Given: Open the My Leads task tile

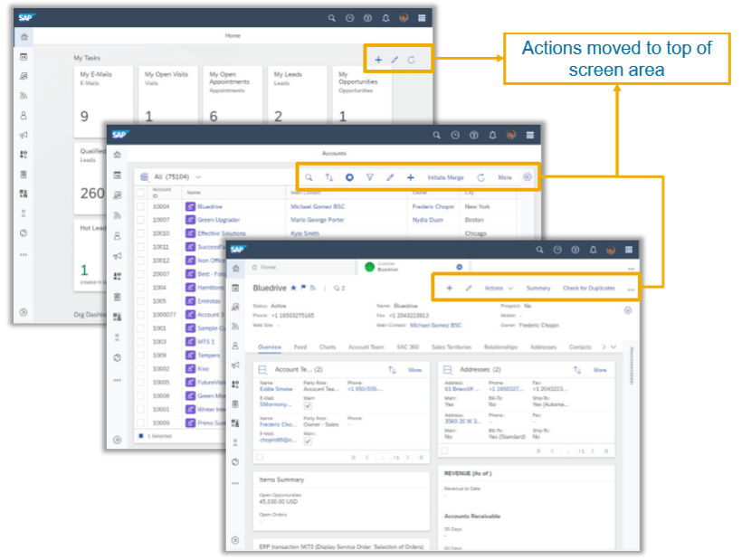Looking at the screenshot, I should tap(297, 95).
